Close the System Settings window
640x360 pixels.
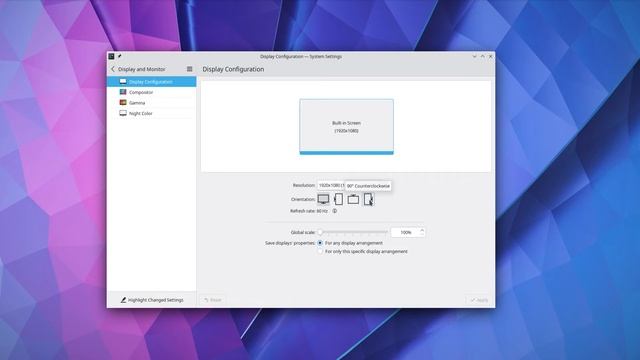pos(491,56)
